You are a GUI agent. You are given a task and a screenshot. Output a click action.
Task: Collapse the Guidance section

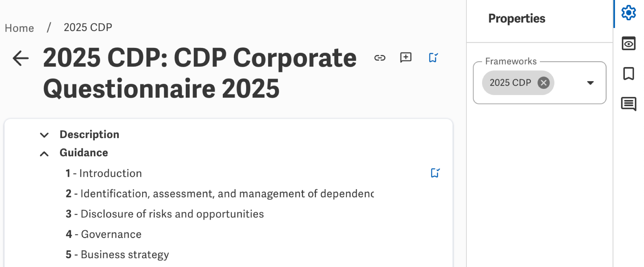(44, 153)
